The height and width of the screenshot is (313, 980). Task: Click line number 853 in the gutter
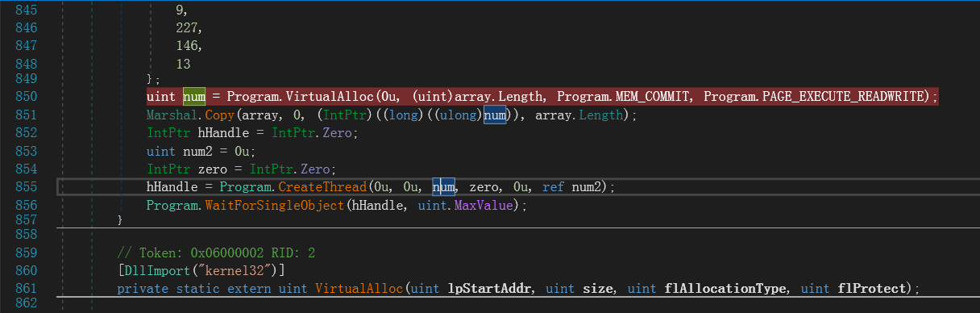27,151
